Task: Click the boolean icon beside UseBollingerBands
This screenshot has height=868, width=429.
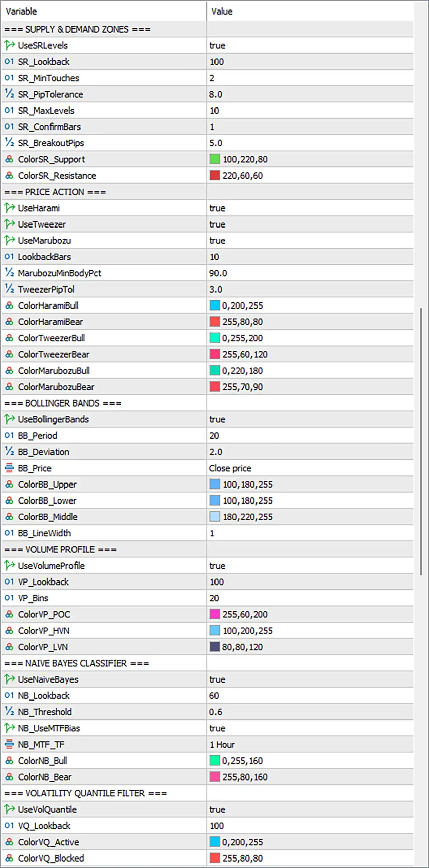Action: (x=9, y=419)
